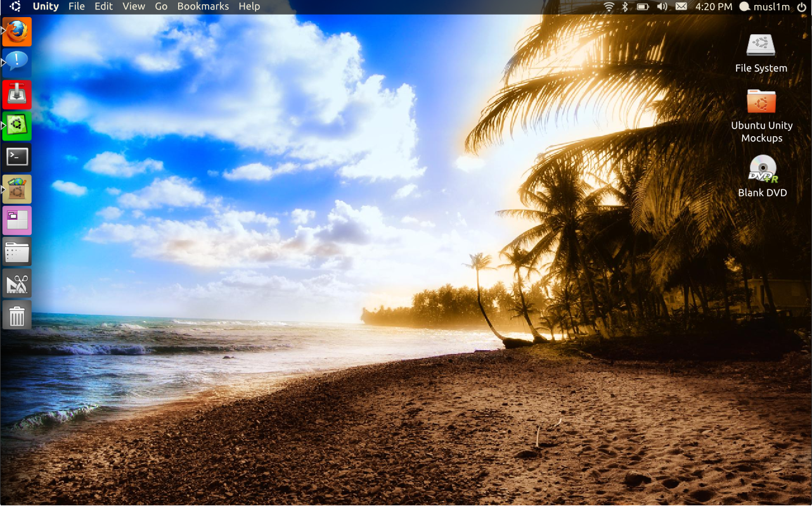The image size is (812, 506).
Task: Click the blue messaging indicator in the launcher
Action: (x=16, y=63)
